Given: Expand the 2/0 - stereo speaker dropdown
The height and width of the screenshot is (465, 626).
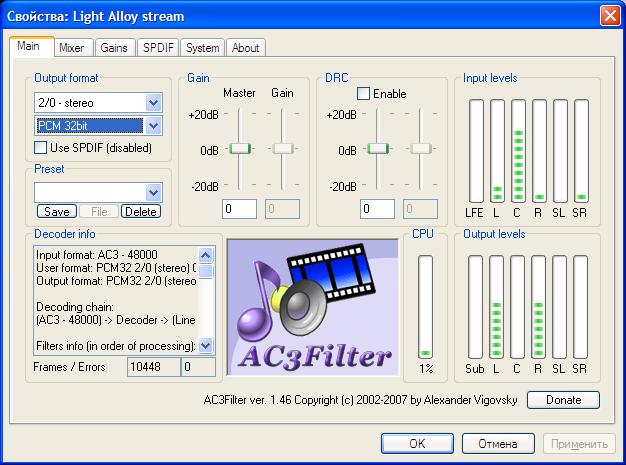Looking at the screenshot, I should click(154, 103).
